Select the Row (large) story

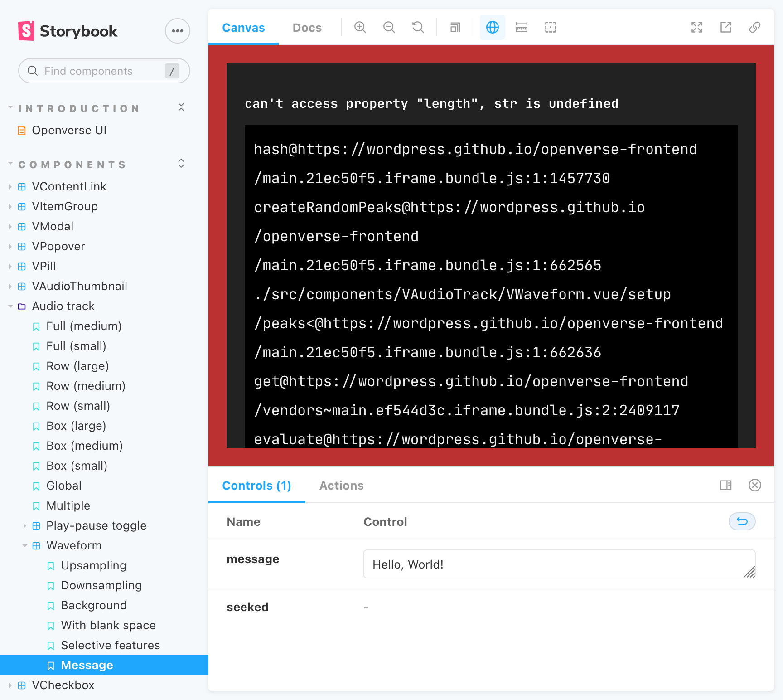pyautogui.click(x=77, y=366)
